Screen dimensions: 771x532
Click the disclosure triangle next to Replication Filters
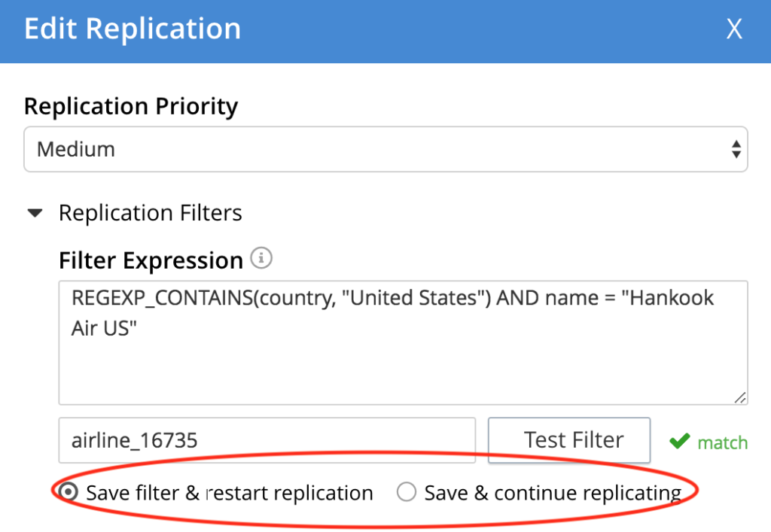click(35, 213)
